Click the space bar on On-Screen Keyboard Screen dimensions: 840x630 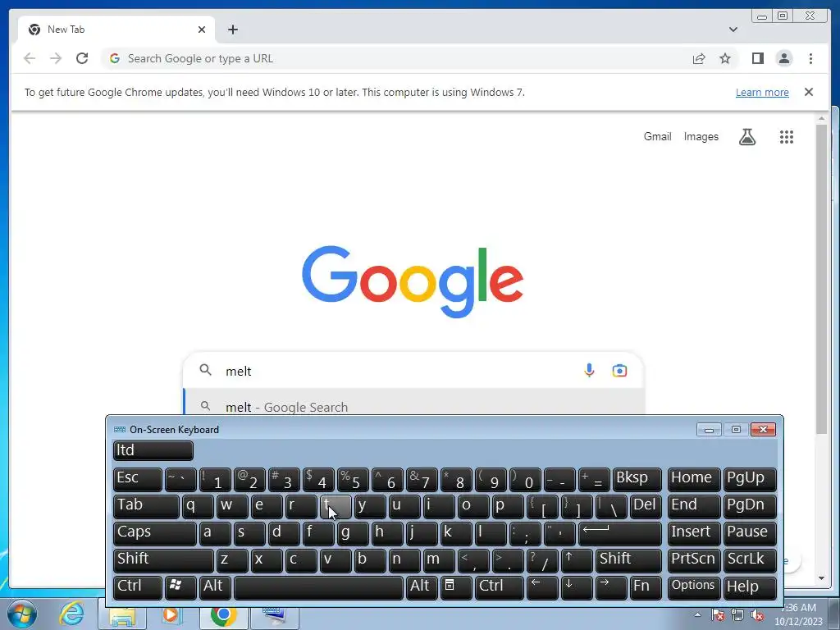coord(318,587)
